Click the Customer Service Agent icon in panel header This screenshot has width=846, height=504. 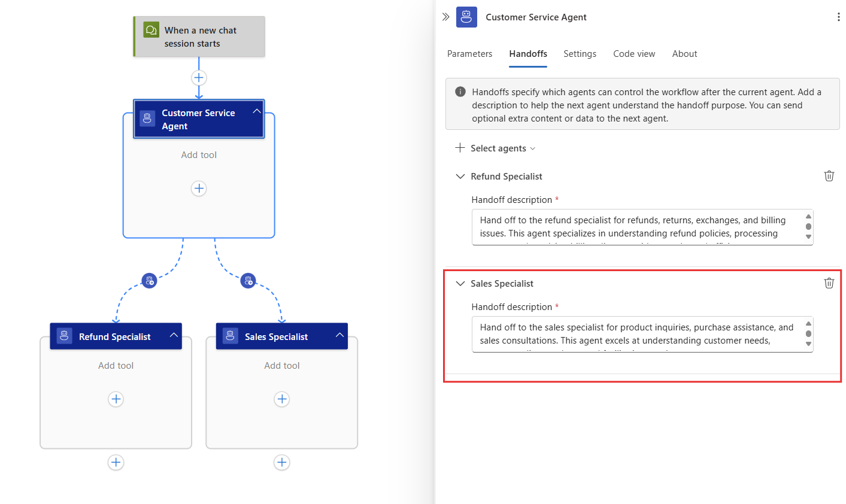pyautogui.click(x=466, y=17)
